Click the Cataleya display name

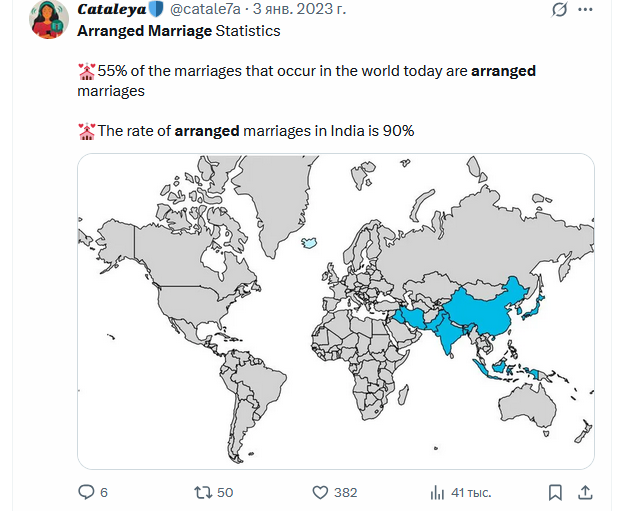[x=111, y=10]
